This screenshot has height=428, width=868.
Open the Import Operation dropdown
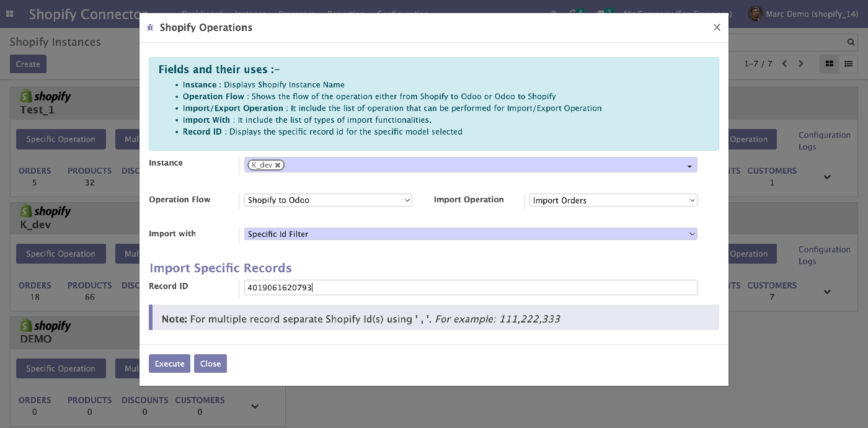(613, 200)
